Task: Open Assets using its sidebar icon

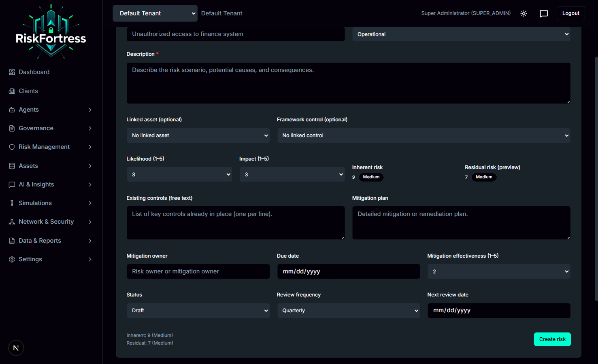Action: 12,166
